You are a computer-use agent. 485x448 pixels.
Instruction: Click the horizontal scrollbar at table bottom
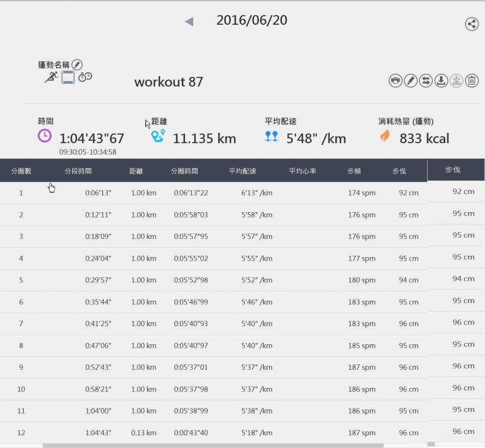click(x=213, y=445)
